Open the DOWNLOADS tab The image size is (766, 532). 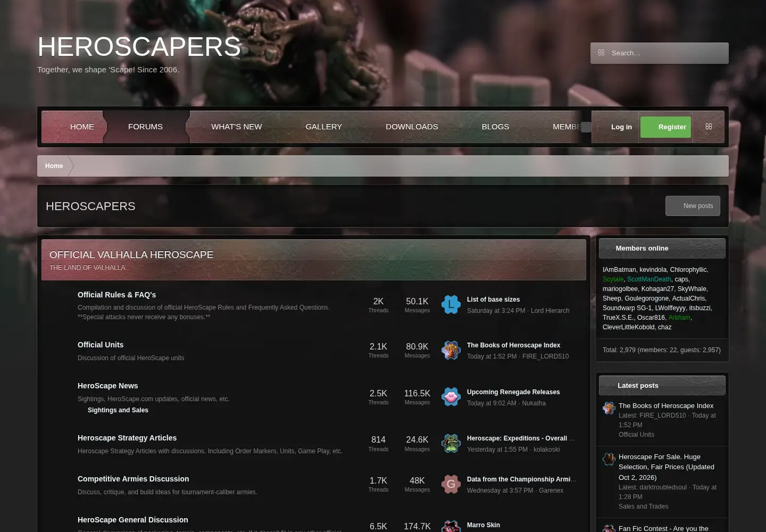point(412,127)
